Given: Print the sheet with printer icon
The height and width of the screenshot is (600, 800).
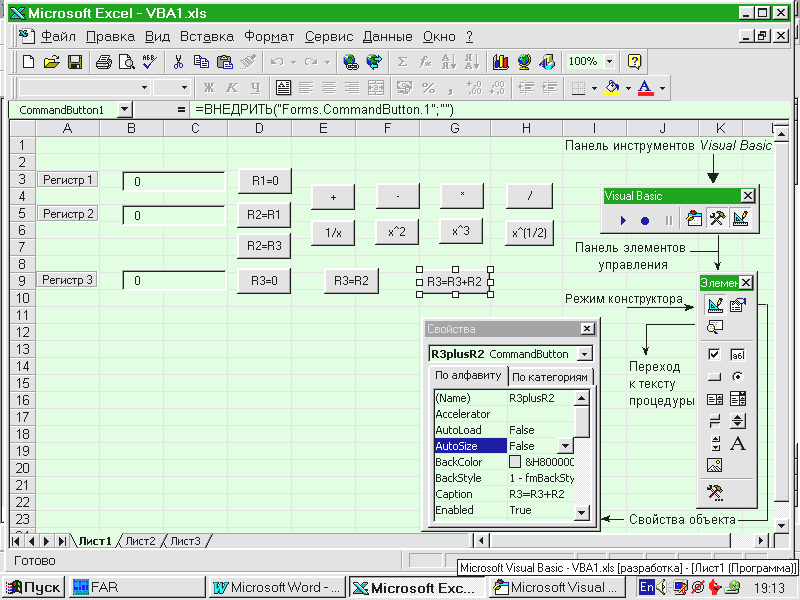Looking at the screenshot, I should 104,62.
